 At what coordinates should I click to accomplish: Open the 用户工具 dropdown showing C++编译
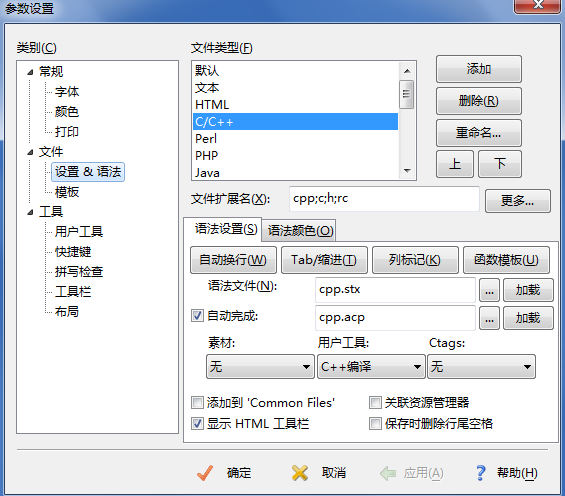(371, 367)
